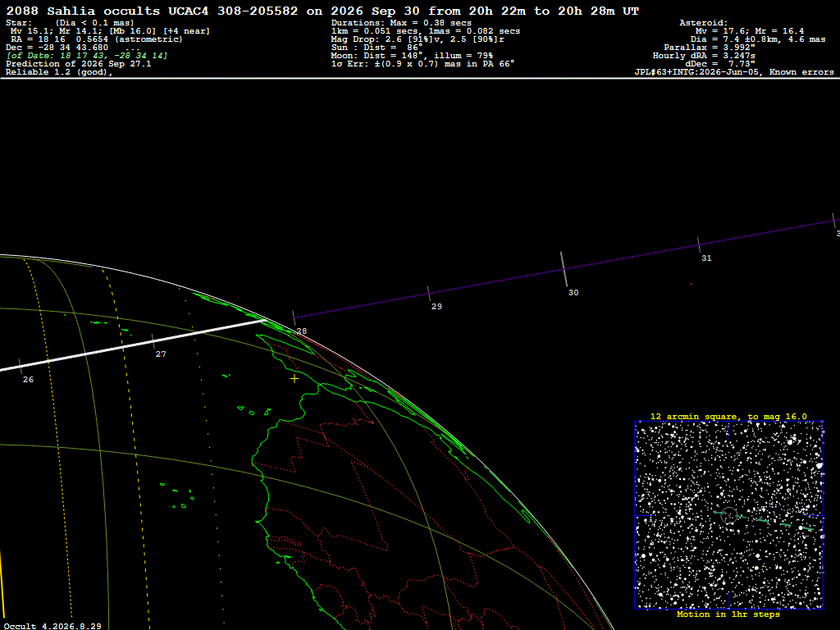Click the '12 arcmin square, to mag 16.0' label
The image size is (840, 630).
coord(728,416)
